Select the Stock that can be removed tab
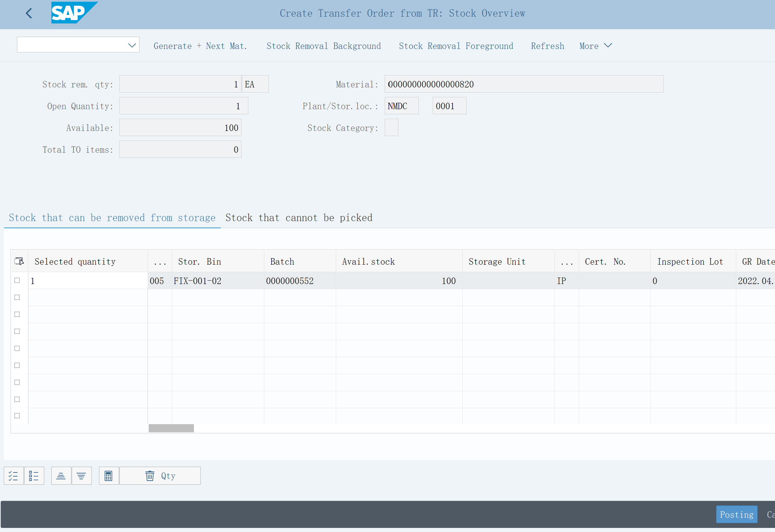775x532 pixels. point(112,218)
